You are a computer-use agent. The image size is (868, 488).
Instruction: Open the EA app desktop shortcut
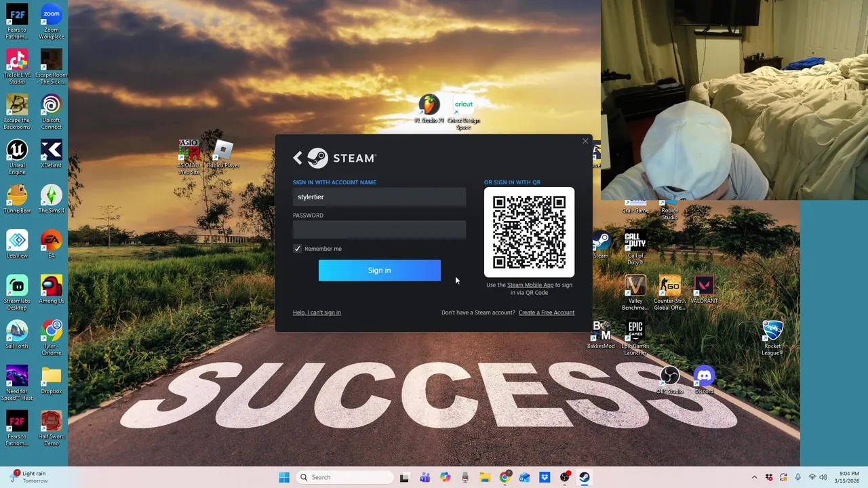51,245
